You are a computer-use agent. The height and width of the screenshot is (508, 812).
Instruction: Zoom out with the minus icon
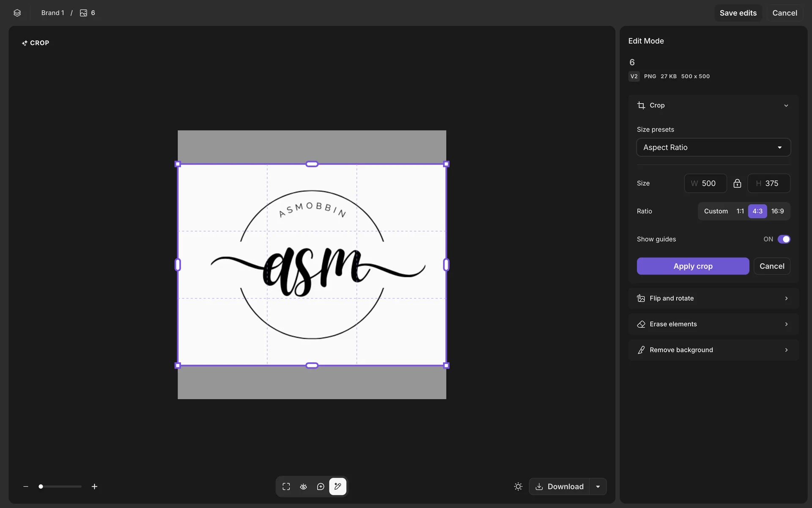26,486
